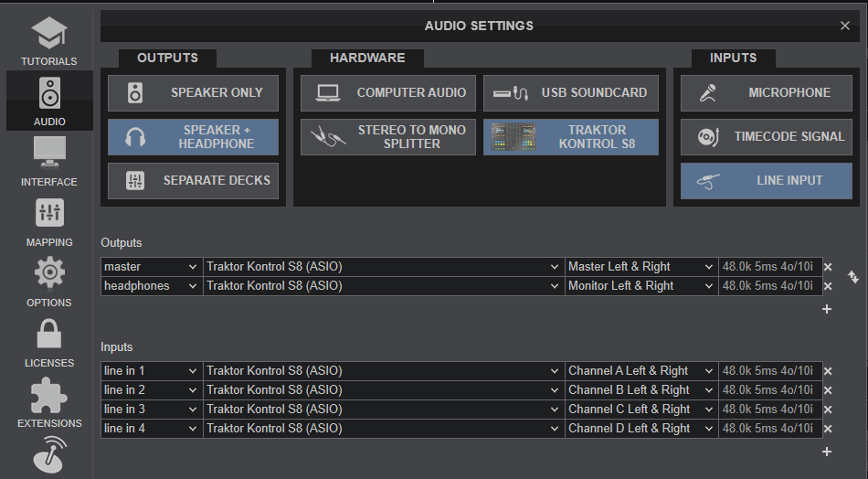The height and width of the screenshot is (479, 868).
Task: Open the Extensions puzzle page
Action: pos(49,401)
